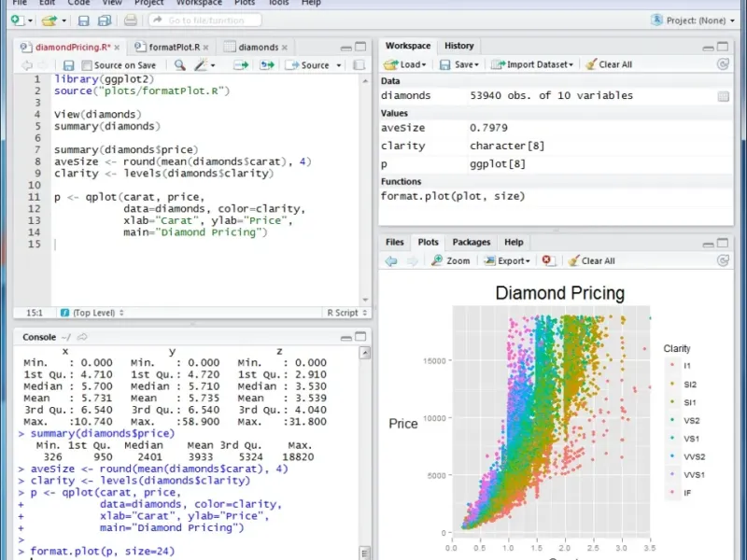Click the data grid icon beside diamonds row
Screen dimensions: 747x560
tap(723, 97)
